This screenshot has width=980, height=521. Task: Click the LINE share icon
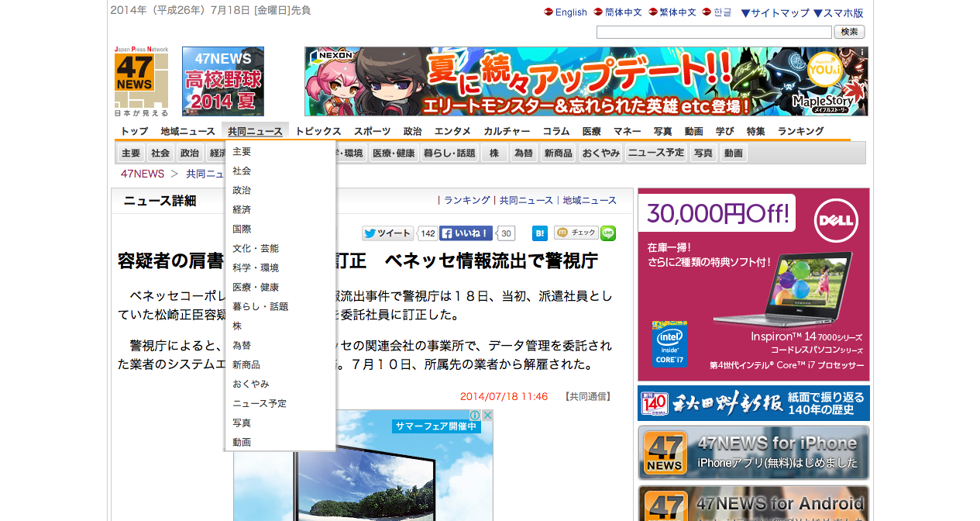[608, 233]
